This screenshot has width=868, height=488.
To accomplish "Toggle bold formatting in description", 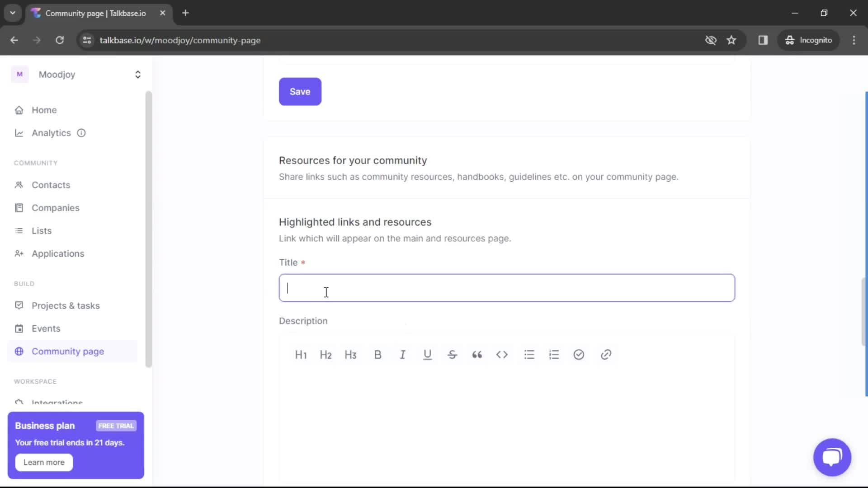I will [x=378, y=354].
